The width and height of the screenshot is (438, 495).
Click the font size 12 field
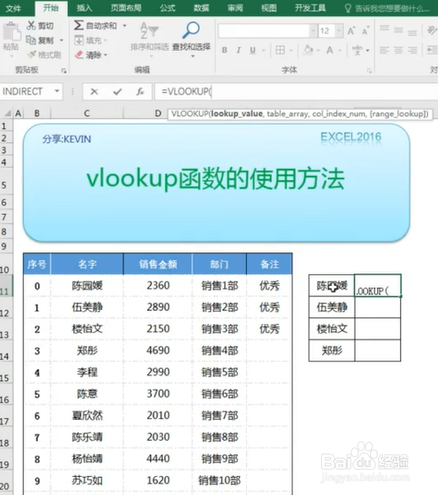[327, 31]
